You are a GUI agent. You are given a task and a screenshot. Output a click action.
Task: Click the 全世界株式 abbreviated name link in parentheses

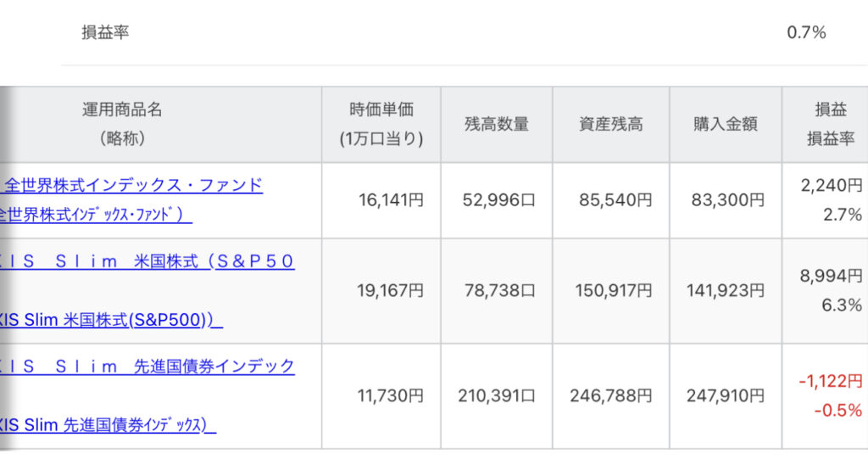[96, 215]
